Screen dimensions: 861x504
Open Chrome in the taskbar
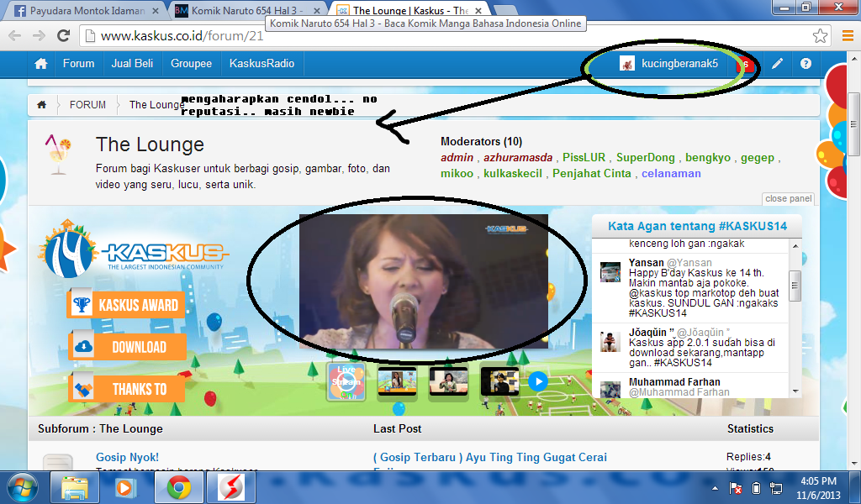(178, 487)
